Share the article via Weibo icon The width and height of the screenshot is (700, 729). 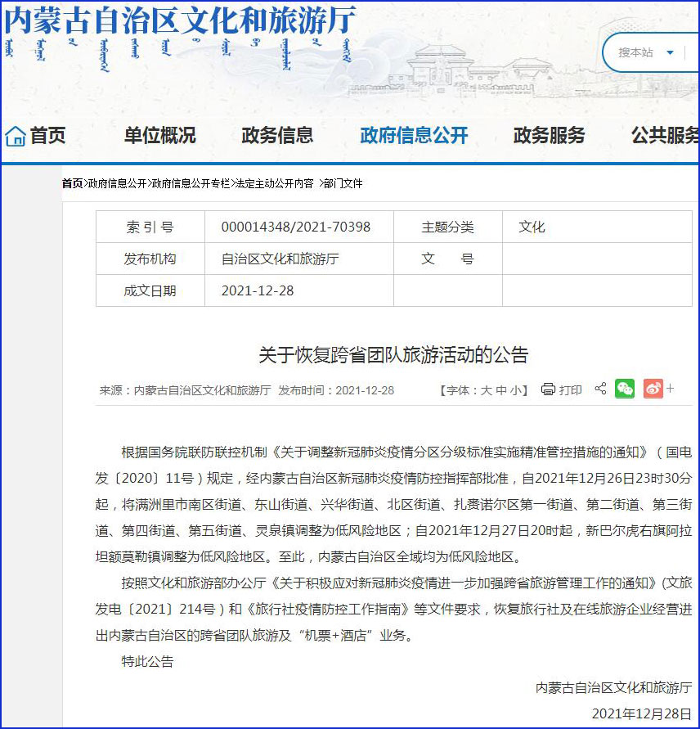tap(653, 389)
